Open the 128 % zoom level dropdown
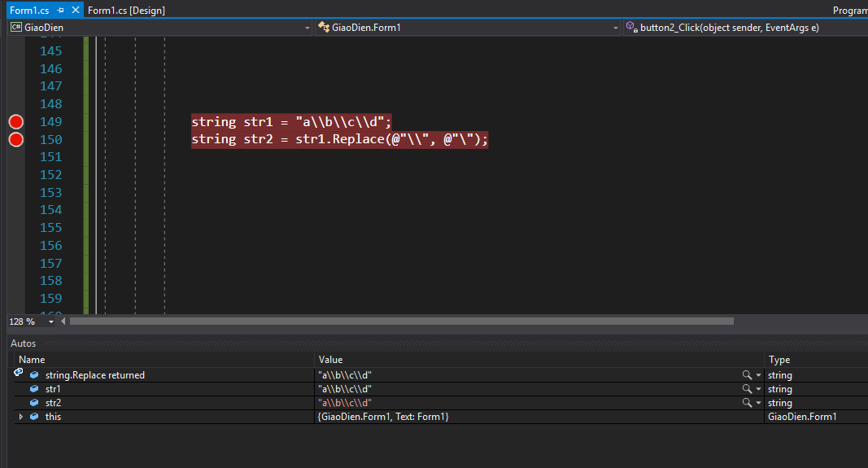 pyautogui.click(x=51, y=322)
